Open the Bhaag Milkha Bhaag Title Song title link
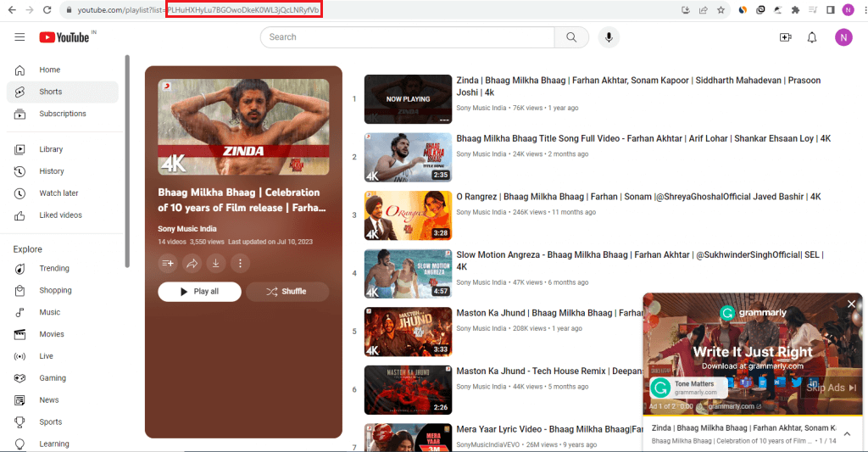This screenshot has width=868, height=452. pos(643,138)
